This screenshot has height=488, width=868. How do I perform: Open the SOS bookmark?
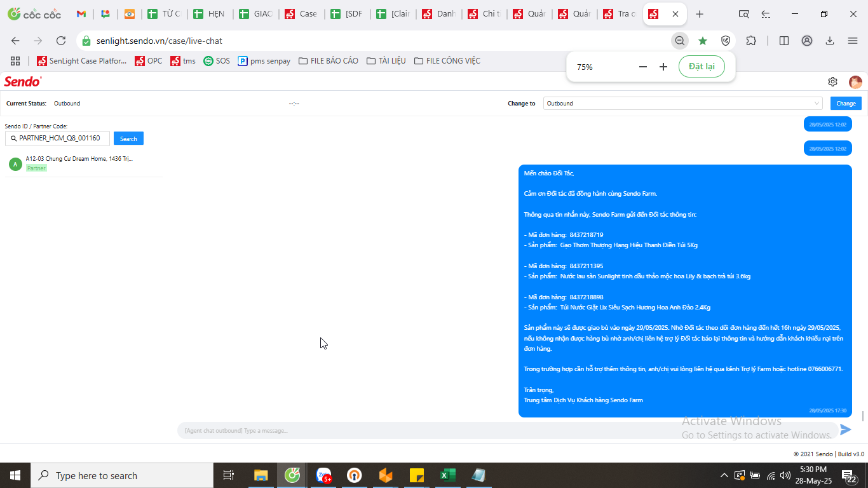click(217, 61)
